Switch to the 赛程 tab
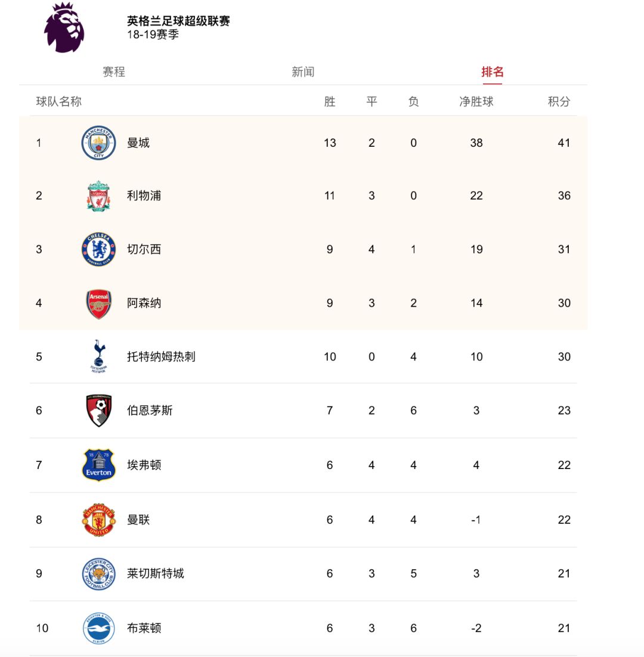The image size is (644, 657). click(114, 72)
